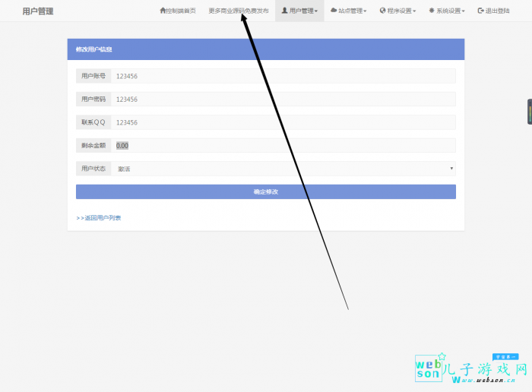Screen dimensions: 532x392
Task: Click the cloud icon beside 站点管理
Action: 334,11
